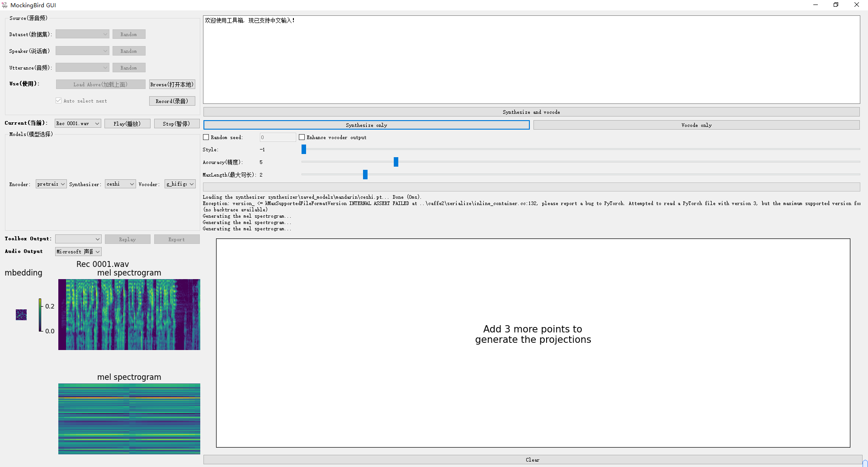This screenshot has height=467, width=868.
Task: Click Browse to open local file
Action: 172,84
